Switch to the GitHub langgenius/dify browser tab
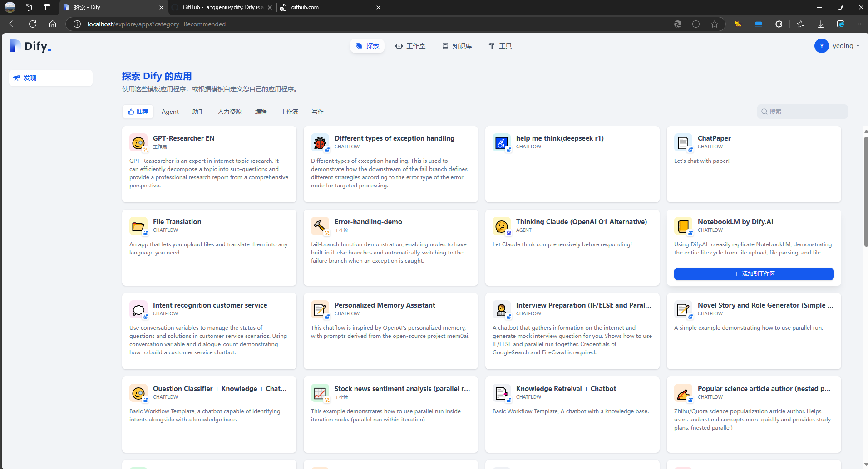Image resolution: width=868 pixels, height=469 pixels. pos(222,7)
